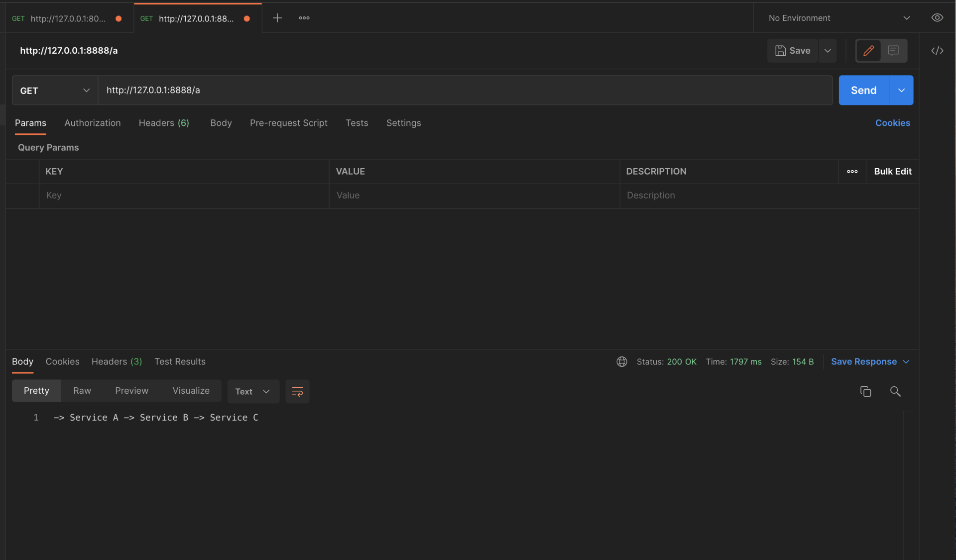Open the comments icon
The image size is (956, 560).
point(893,51)
